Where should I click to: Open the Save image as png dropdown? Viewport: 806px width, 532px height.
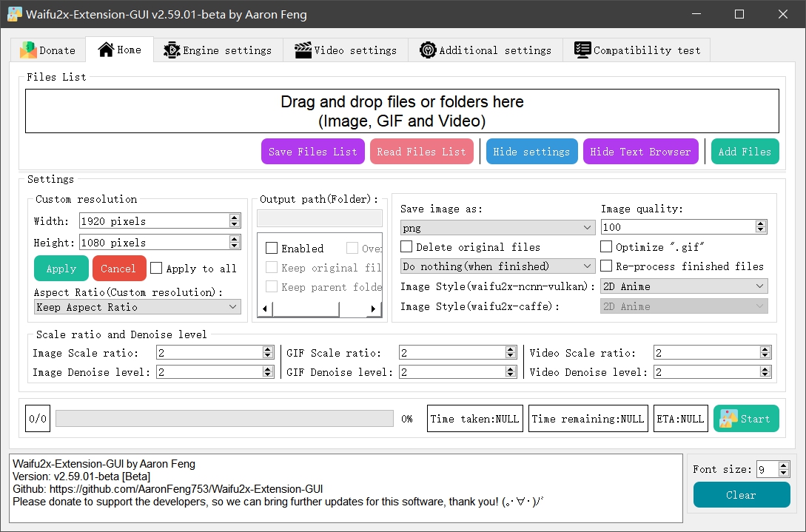(x=497, y=227)
